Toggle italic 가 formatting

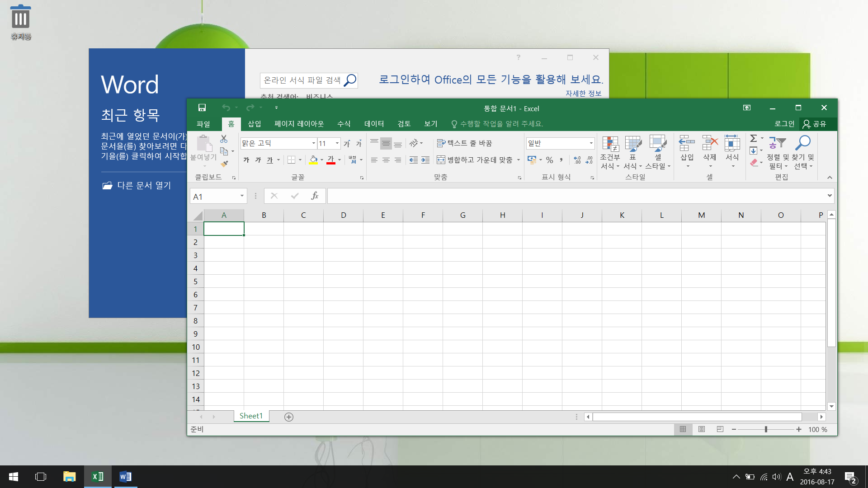tap(258, 160)
